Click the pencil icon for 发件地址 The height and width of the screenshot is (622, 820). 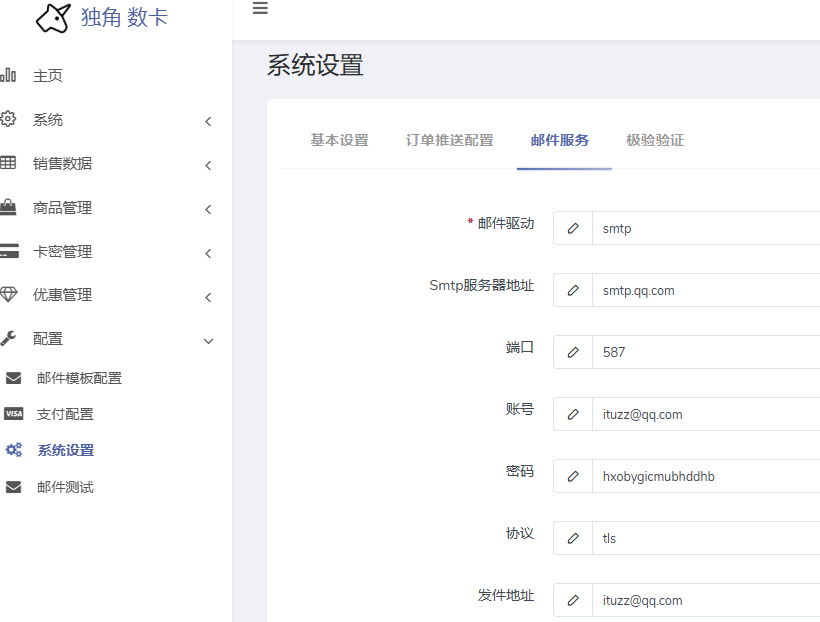coord(573,600)
